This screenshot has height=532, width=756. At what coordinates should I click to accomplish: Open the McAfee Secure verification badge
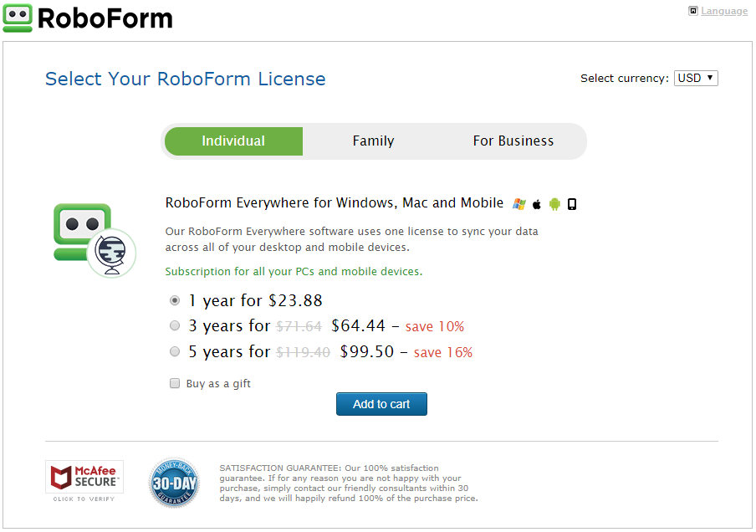tap(84, 481)
